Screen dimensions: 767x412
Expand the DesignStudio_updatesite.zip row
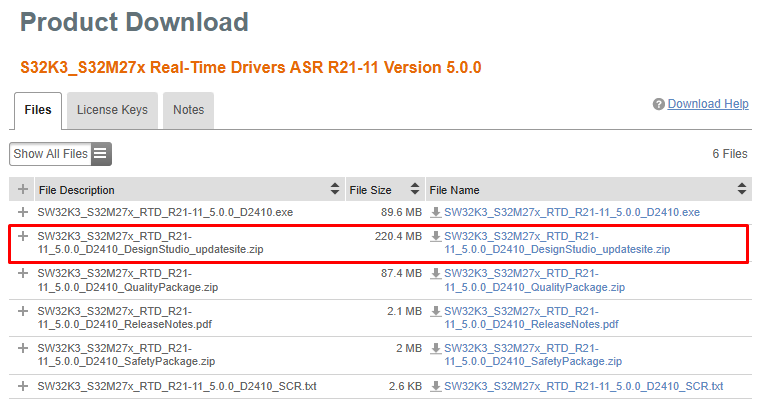23,236
